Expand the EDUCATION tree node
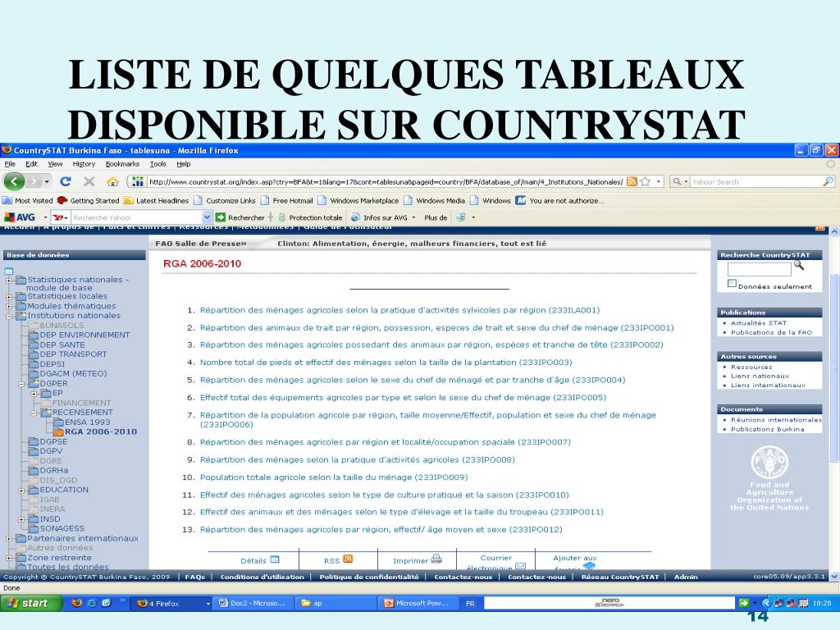Screen dimensions: 840x630 [21, 491]
